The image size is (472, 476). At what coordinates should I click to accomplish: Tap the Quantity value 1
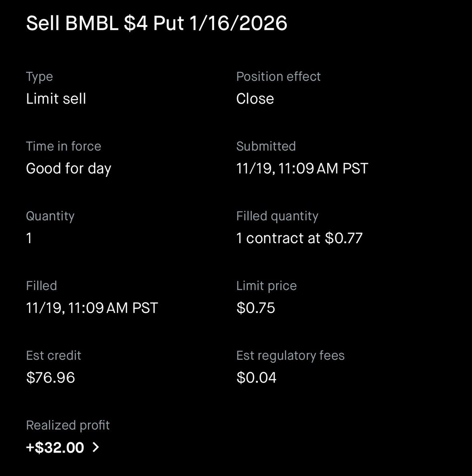click(x=29, y=238)
